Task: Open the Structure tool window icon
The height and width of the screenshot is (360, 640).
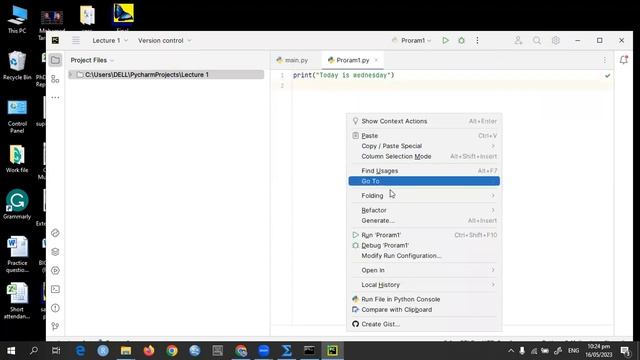Action: 56,79
